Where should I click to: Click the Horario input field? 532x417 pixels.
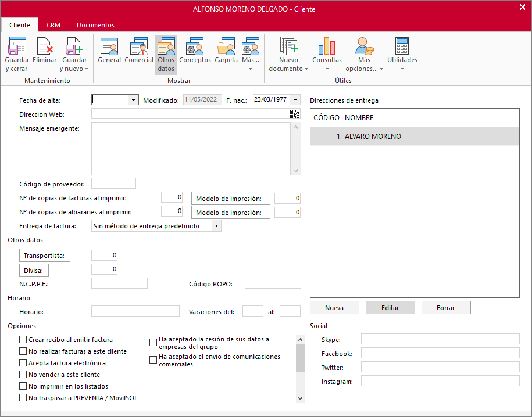tap(135, 311)
